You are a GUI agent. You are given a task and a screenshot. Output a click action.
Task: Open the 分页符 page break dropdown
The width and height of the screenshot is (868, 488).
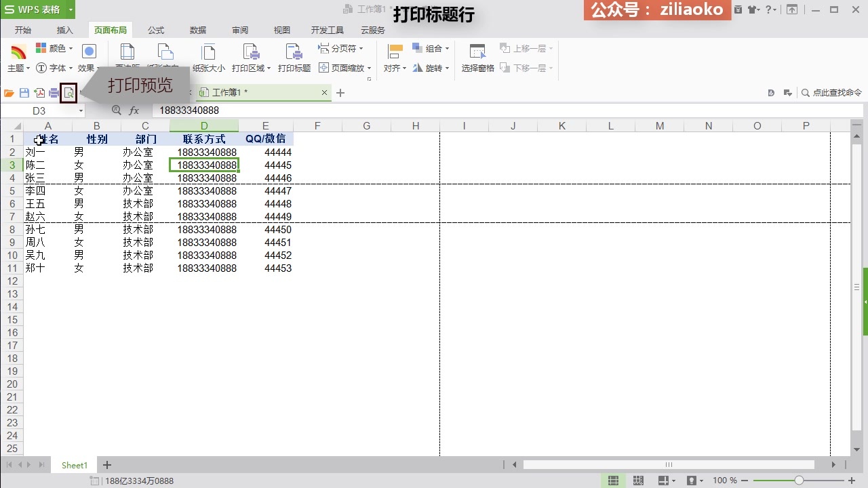pos(341,49)
